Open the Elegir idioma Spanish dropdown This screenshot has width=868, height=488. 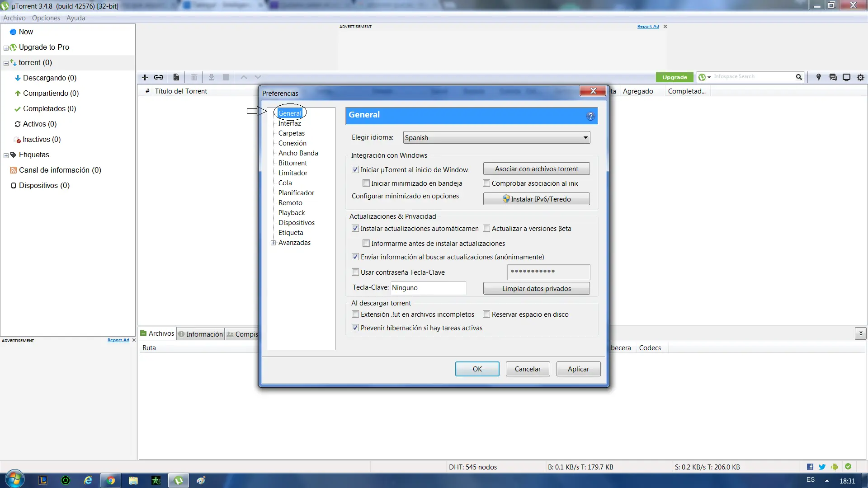496,138
